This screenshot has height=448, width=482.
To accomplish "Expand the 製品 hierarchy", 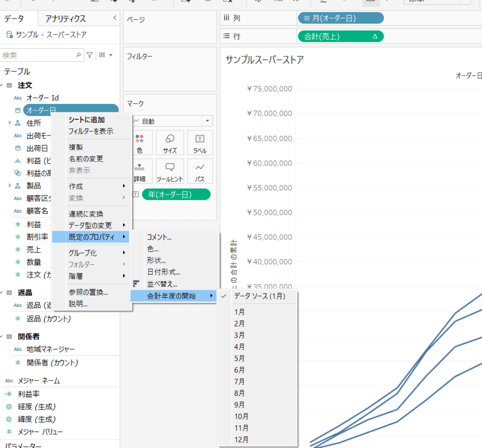I will tap(10, 185).
